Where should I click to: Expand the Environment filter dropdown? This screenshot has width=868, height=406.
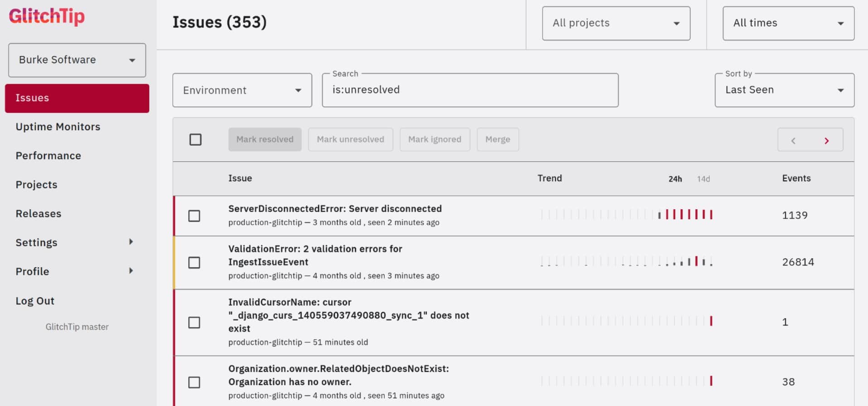pyautogui.click(x=242, y=90)
